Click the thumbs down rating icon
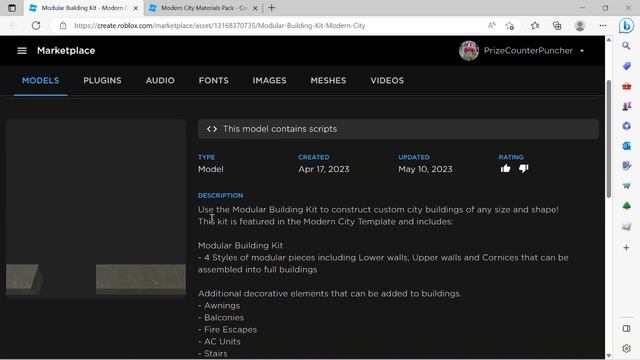The image size is (640, 360). (x=524, y=169)
